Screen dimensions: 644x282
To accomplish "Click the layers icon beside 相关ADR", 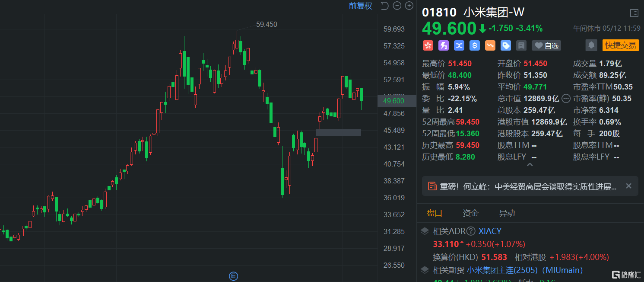I will pos(425,231).
